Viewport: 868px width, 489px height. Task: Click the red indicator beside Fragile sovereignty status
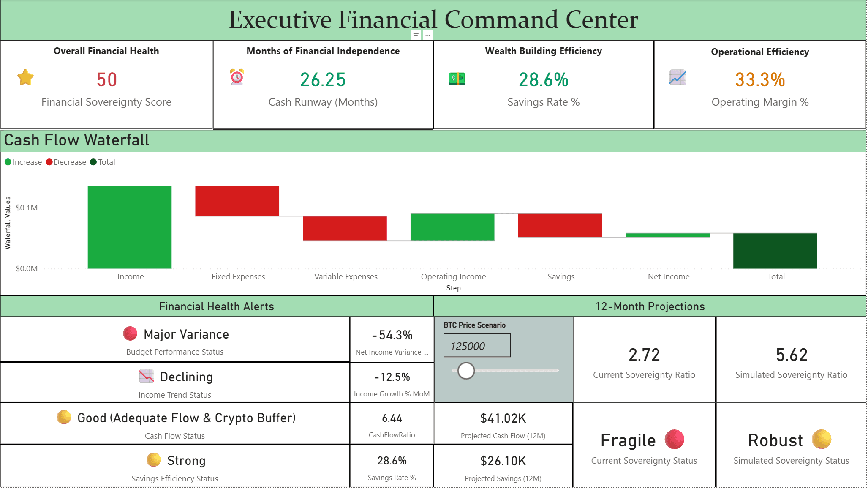point(673,440)
